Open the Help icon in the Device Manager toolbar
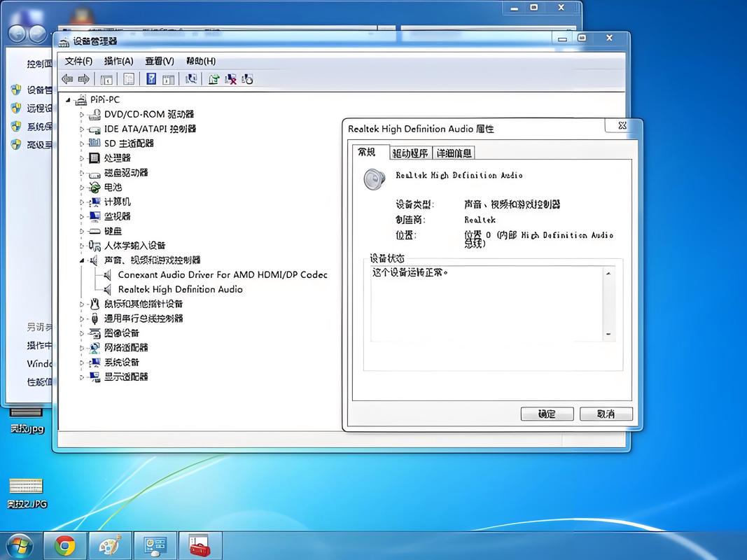 pyautogui.click(x=151, y=78)
